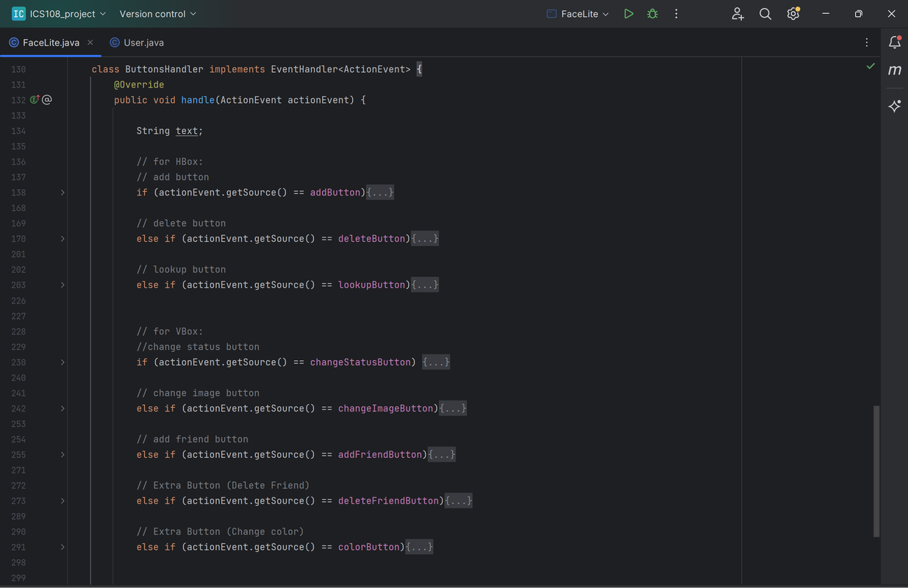908x588 pixels.
Task: Debug the FaceLite configuration
Action: click(x=652, y=14)
